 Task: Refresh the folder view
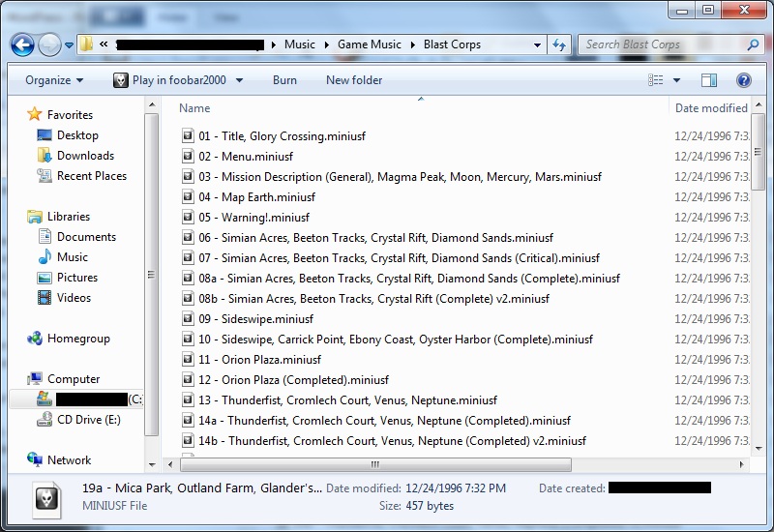559,44
